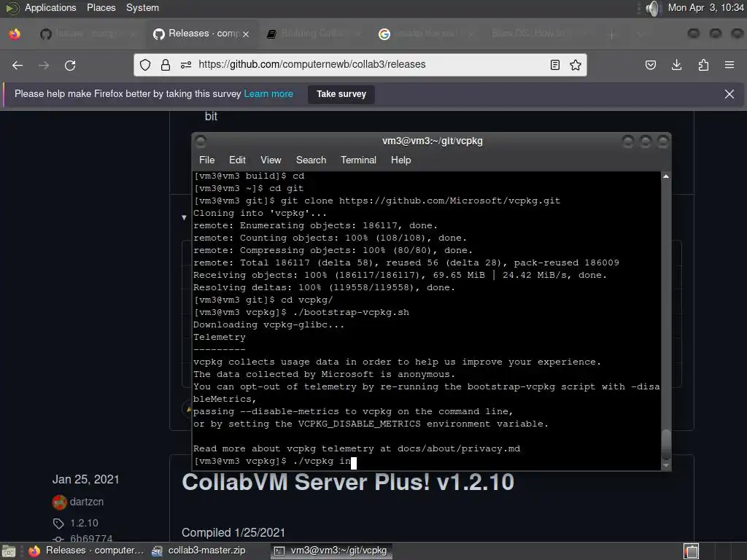Open CollabVM Server Plus! v1.2.10 release title
This screenshot has height=560, width=747.
(x=348, y=482)
